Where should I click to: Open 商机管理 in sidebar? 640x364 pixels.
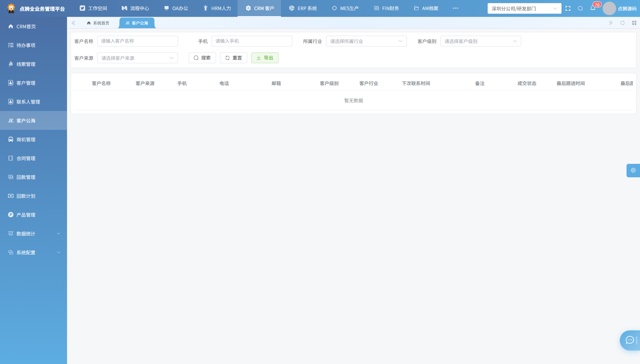click(x=33, y=139)
